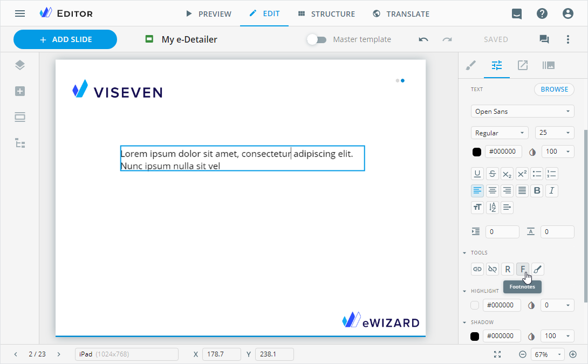Open the layers panel in left sidebar
Viewport: 588px width, 364px height.
click(20, 65)
